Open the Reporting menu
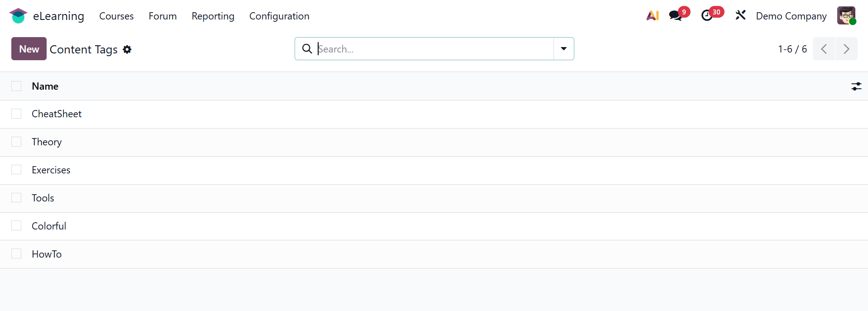The width and height of the screenshot is (868, 311). [x=213, y=16]
